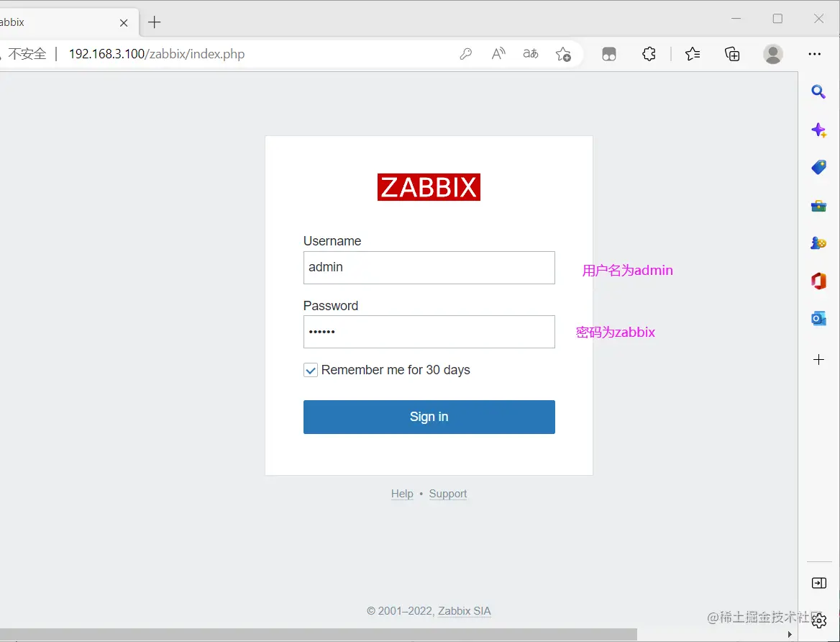Image resolution: width=840 pixels, height=642 pixels.
Task: Minimize the browser window
Action: (736, 19)
